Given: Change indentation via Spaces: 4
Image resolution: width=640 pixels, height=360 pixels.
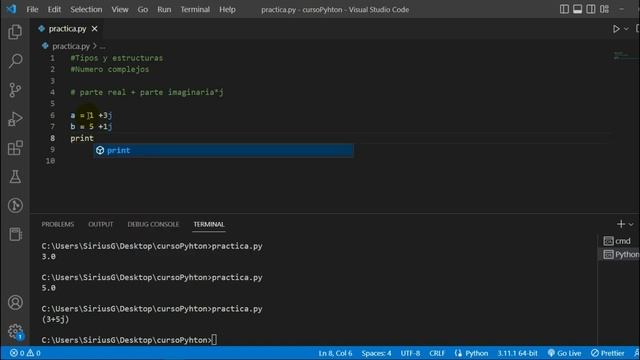Looking at the screenshot, I should pos(376,353).
